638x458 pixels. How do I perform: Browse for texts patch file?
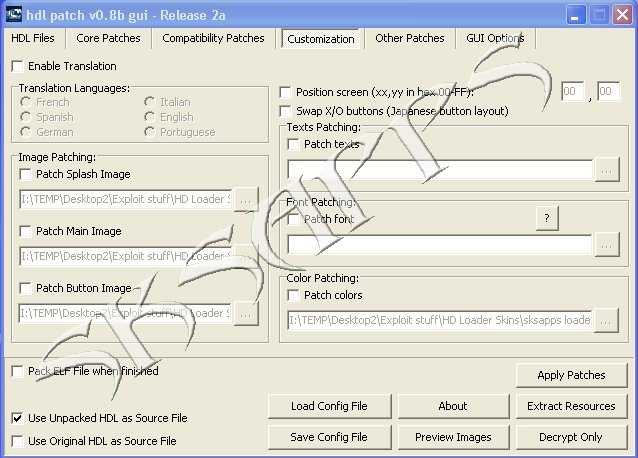pos(607,170)
